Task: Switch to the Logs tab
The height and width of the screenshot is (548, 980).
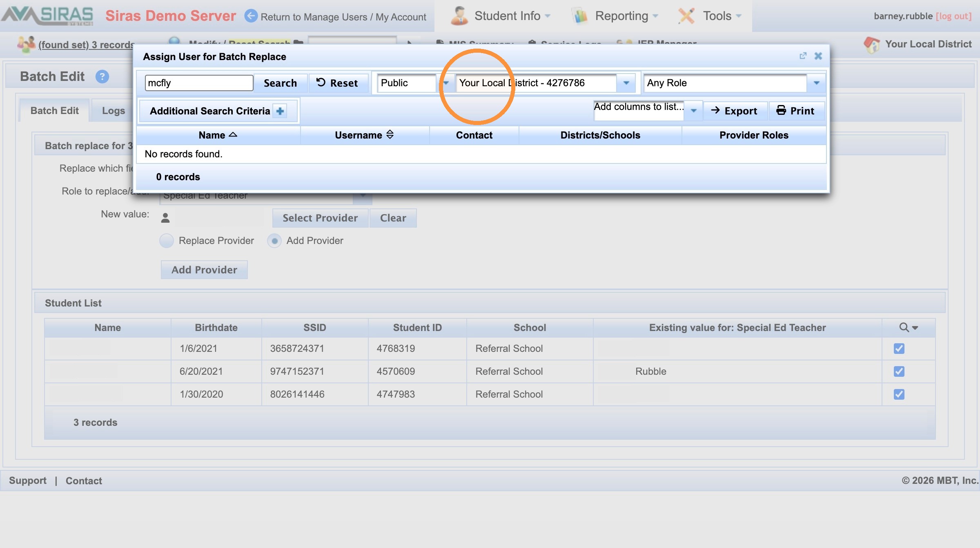Action: [114, 111]
